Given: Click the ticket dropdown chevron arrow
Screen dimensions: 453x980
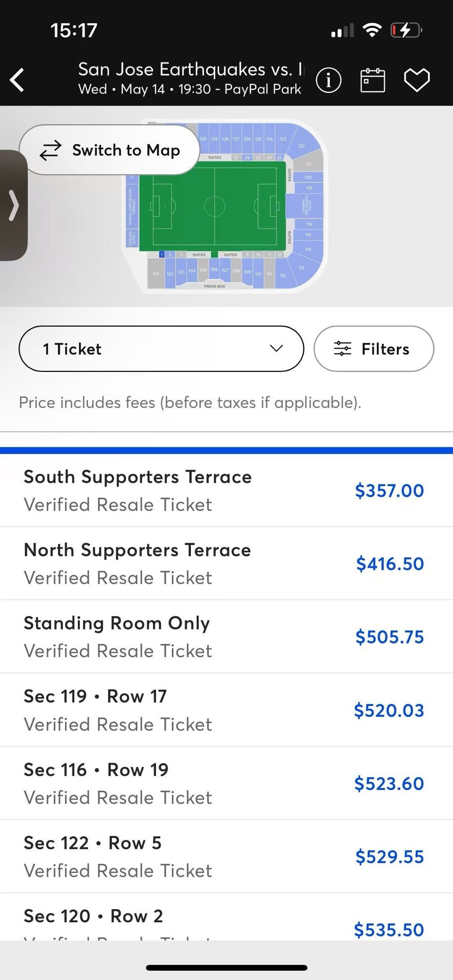Looking at the screenshot, I should coord(276,348).
